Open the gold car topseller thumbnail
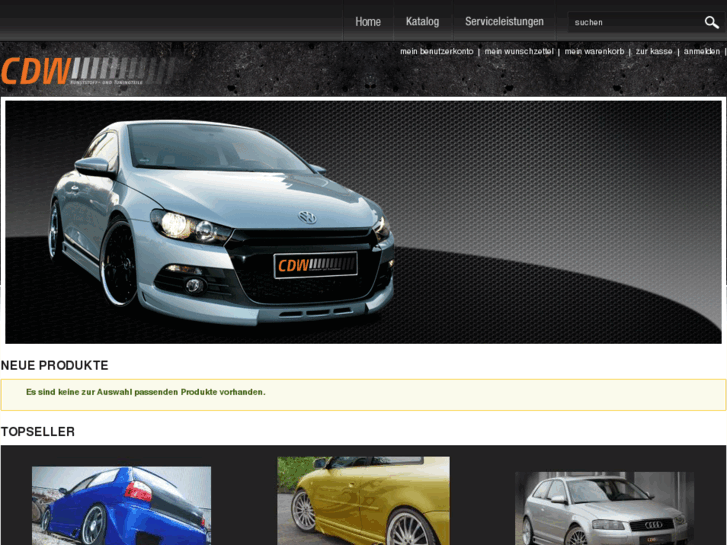 point(364,501)
